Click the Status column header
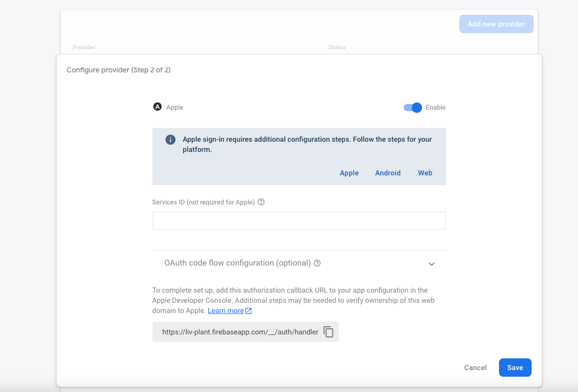 tap(337, 47)
